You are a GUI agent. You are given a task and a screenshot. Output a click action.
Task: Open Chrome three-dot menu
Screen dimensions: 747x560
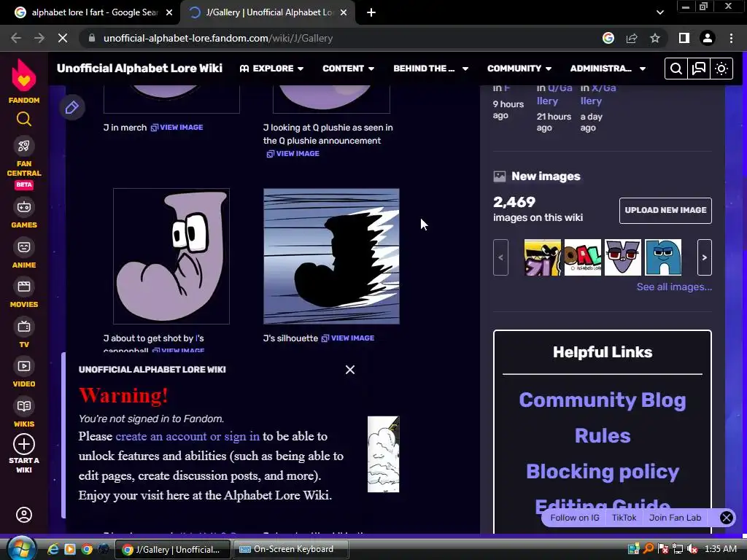(731, 38)
